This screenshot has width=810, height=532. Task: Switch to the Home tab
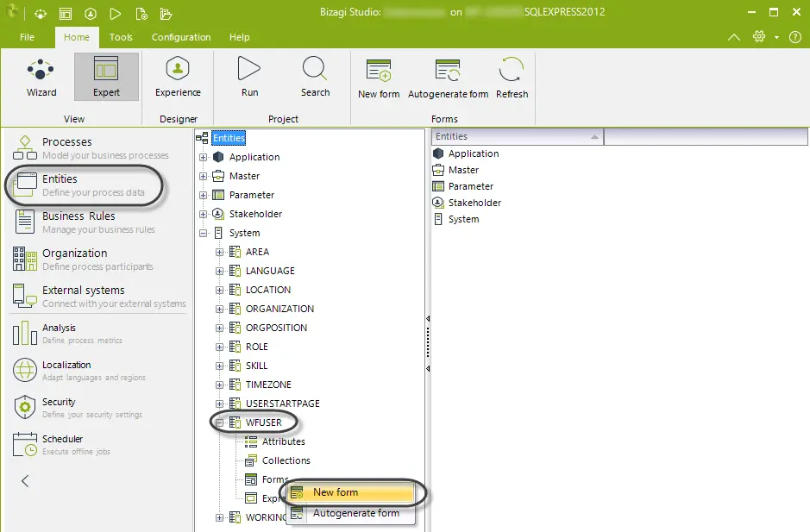77,37
